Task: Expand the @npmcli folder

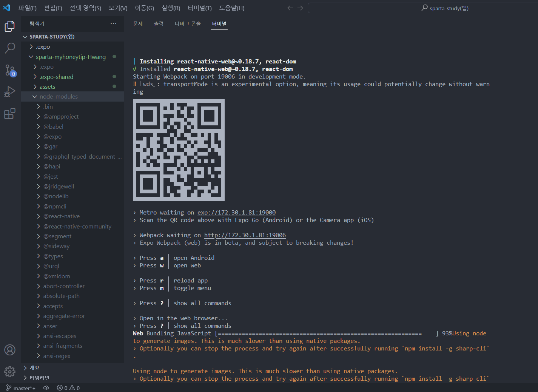Action: [72, 206]
